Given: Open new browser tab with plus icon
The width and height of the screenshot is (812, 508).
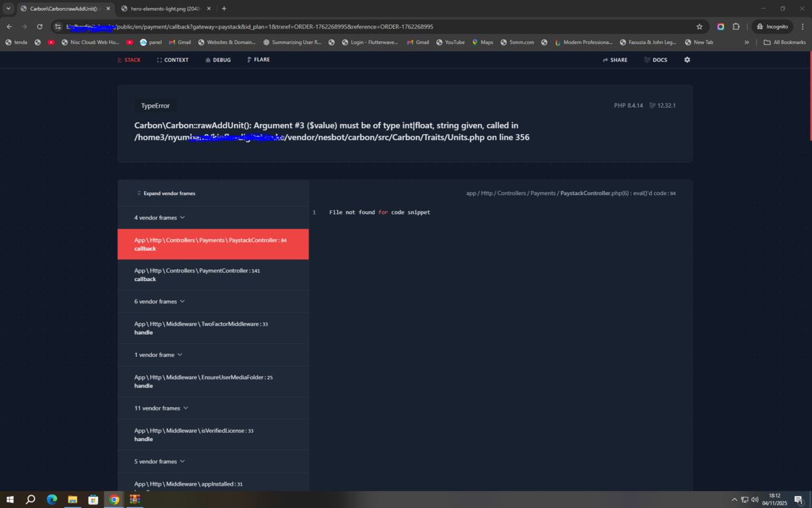Looking at the screenshot, I should tap(224, 9).
